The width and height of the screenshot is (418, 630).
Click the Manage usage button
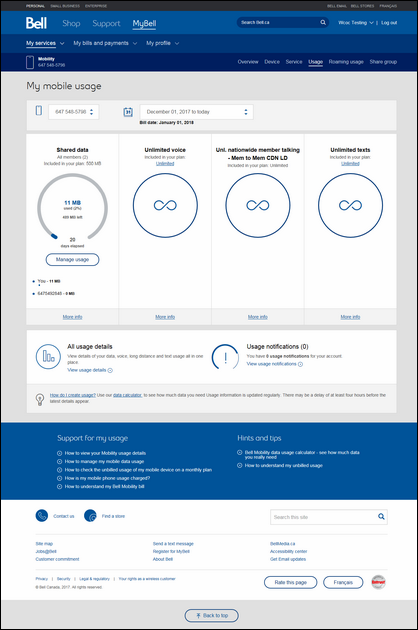click(x=72, y=260)
